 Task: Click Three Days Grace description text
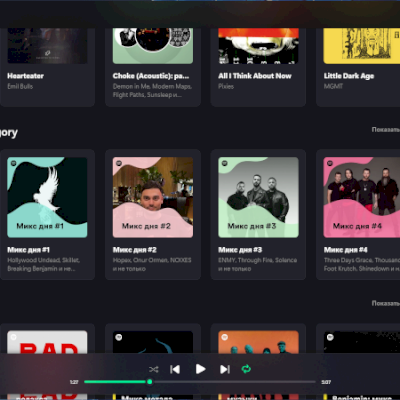(362, 264)
